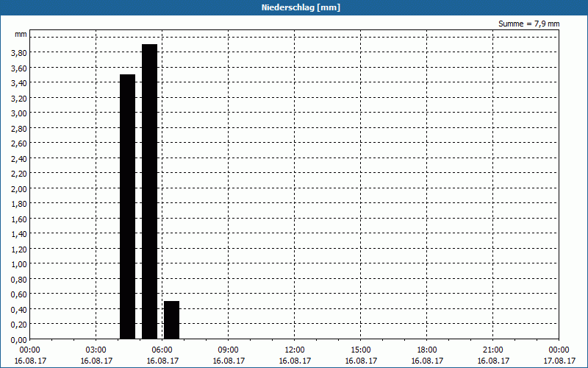Viewport: 588px width, 368px height.
Task: Click the 21:00 time axis label
Action: coord(492,350)
